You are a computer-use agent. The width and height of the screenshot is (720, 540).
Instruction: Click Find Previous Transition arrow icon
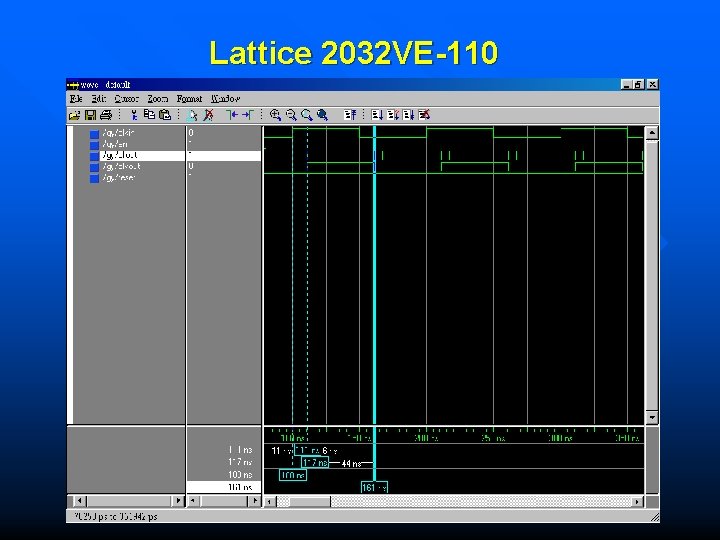click(232, 115)
